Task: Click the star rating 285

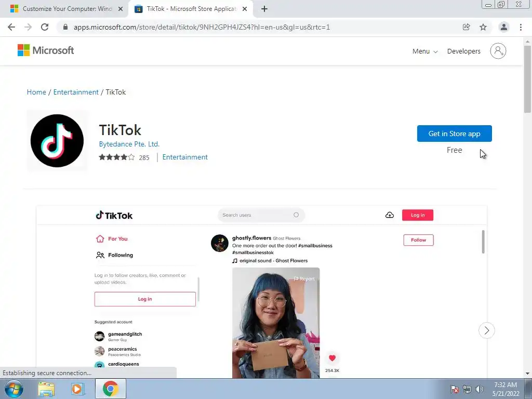Action: (x=124, y=157)
